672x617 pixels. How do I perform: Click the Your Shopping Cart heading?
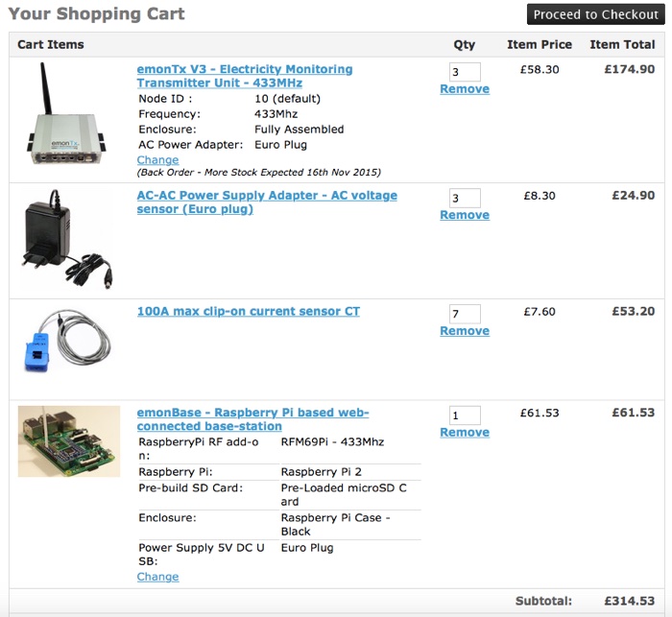click(x=96, y=13)
